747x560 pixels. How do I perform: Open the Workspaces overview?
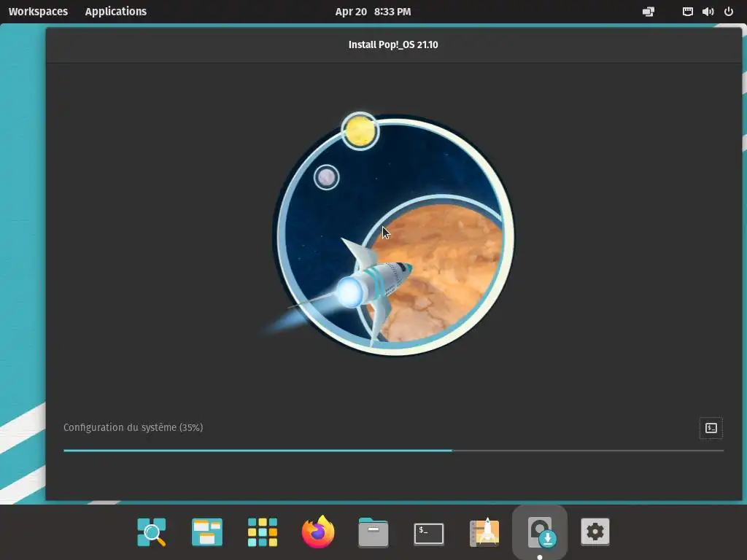tap(38, 12)
